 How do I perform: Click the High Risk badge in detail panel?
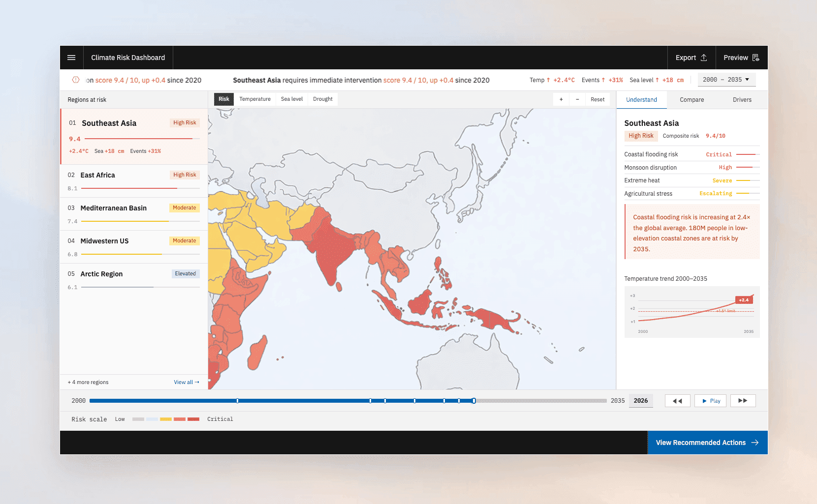(641, 136)
